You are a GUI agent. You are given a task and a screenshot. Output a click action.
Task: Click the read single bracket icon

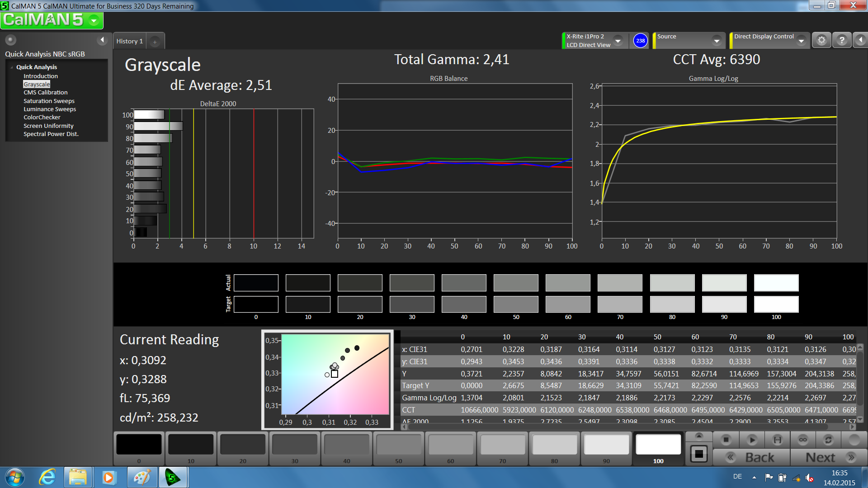pyautogui.click(x=777, y=440)
